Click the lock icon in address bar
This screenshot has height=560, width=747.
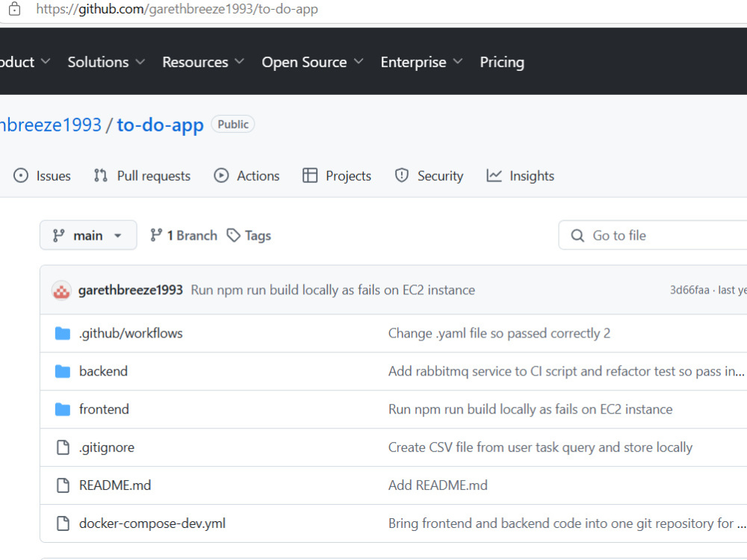click(x=15, y=9)
